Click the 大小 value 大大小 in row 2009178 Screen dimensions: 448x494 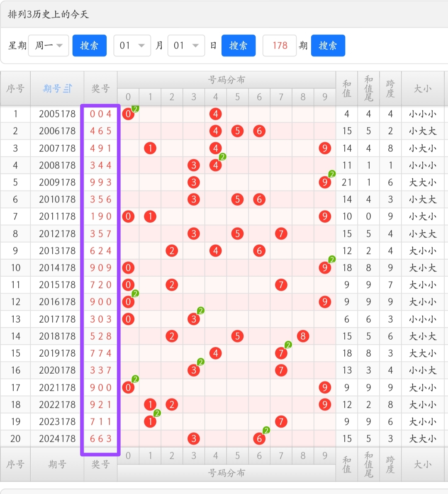tap(423, 183)
